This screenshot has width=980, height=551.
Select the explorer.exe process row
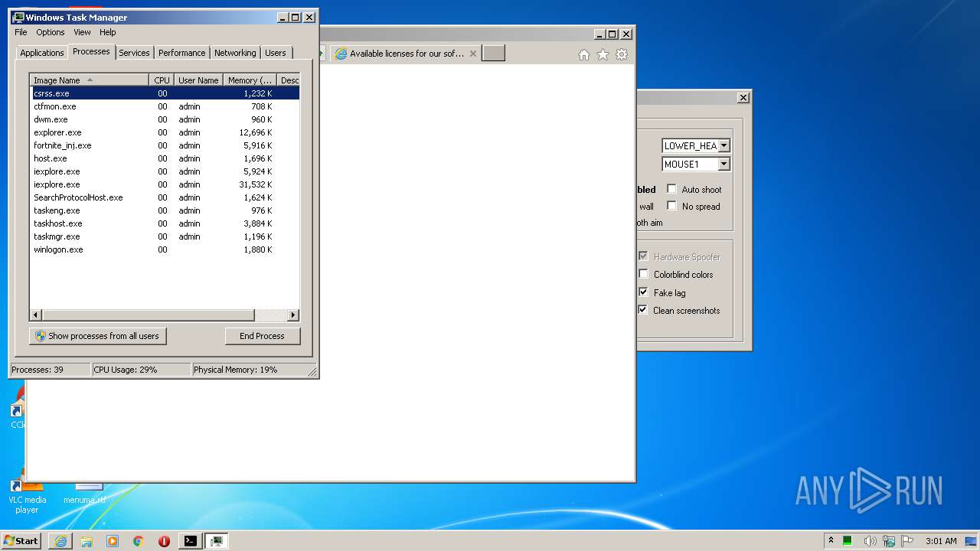click(x=165, y=132)
